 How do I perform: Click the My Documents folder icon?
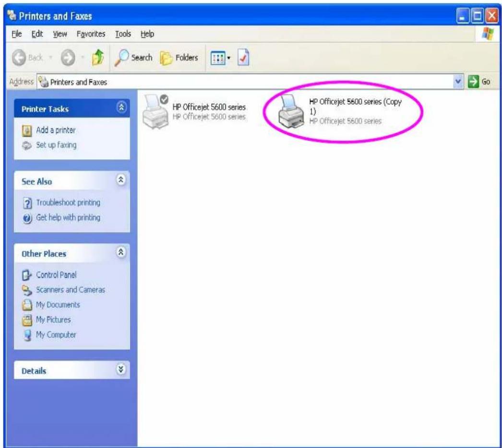tap(27, 305)
